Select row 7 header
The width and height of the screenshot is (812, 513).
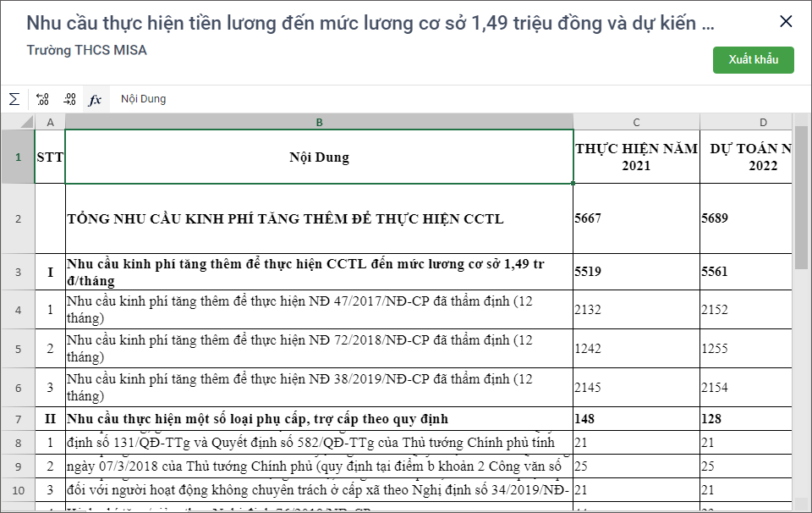coord(17,419)
